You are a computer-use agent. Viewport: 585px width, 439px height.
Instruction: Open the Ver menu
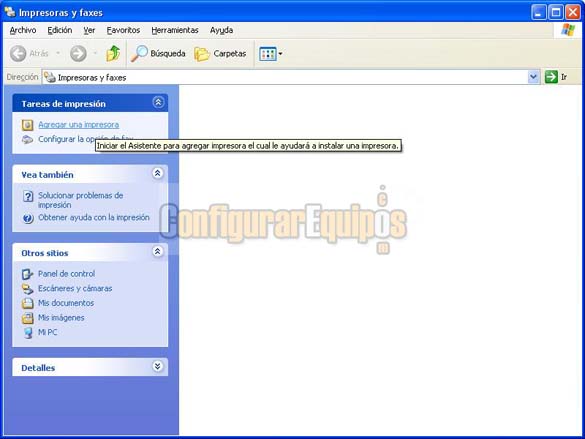(x=89, y=30)
